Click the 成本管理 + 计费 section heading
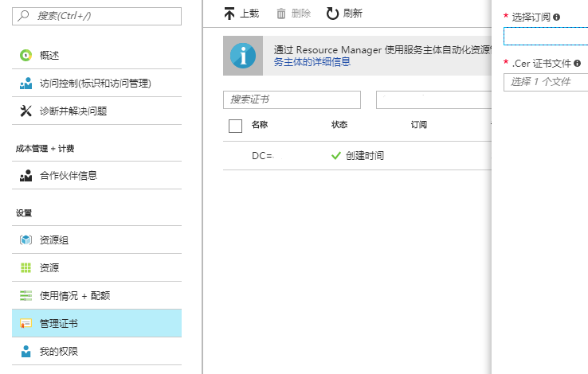The height and width of the screenshot is (374, 588). tap(45, 149)
